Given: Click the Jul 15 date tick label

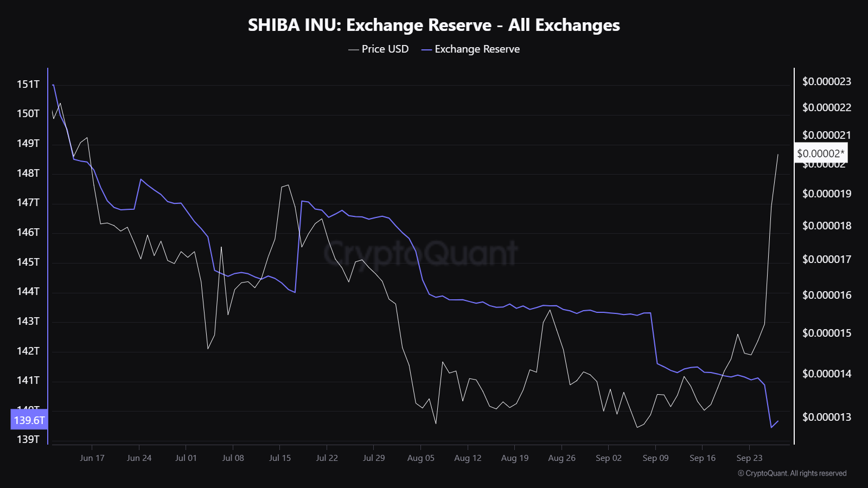Looking at the screenshot, I should click(280, 458).
